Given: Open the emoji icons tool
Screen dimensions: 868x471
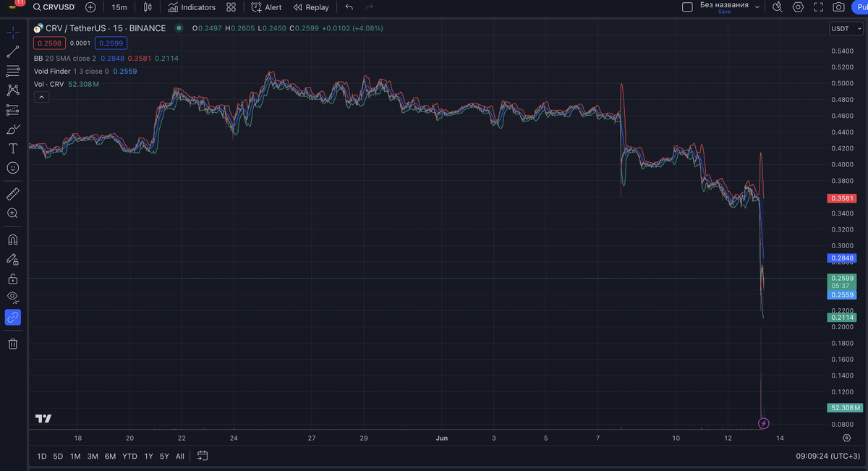Looking at the screenshot, I should (x=12, y=168).
